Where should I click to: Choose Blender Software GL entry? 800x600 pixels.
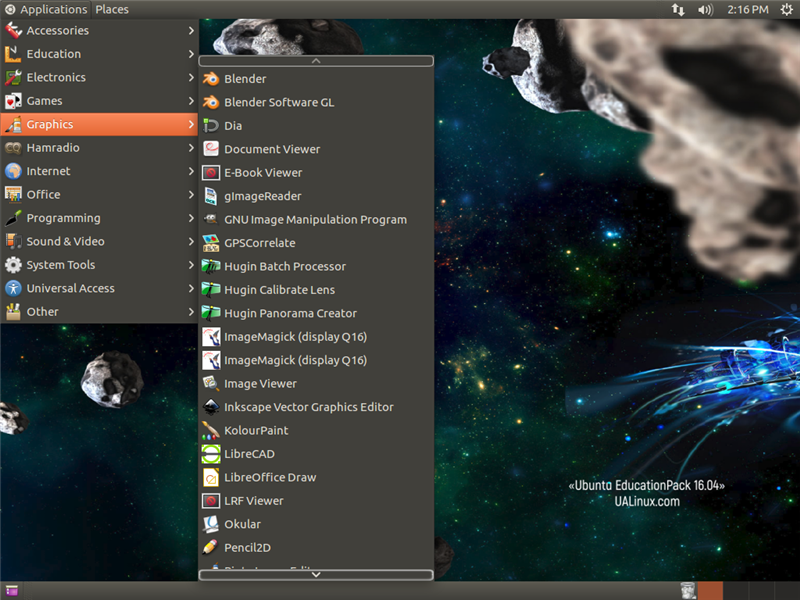(x=316, y=102)
